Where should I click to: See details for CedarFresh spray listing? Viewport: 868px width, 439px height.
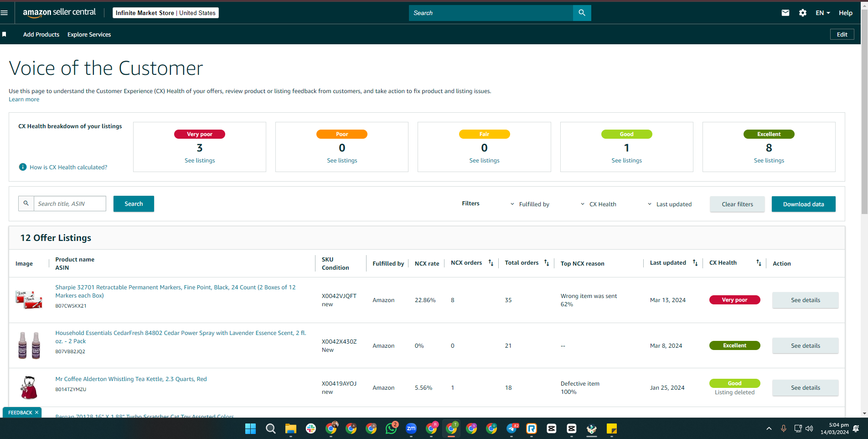805,345
